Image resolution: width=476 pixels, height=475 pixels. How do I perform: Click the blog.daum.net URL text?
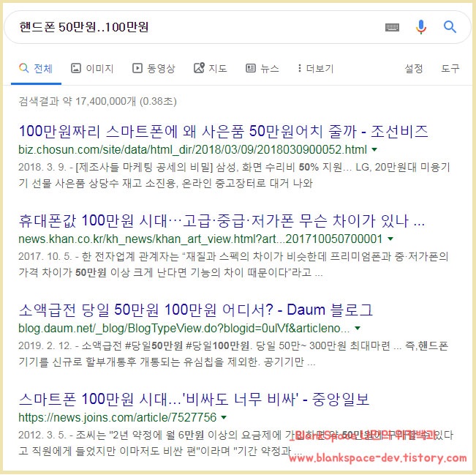[x=184, y=328]
